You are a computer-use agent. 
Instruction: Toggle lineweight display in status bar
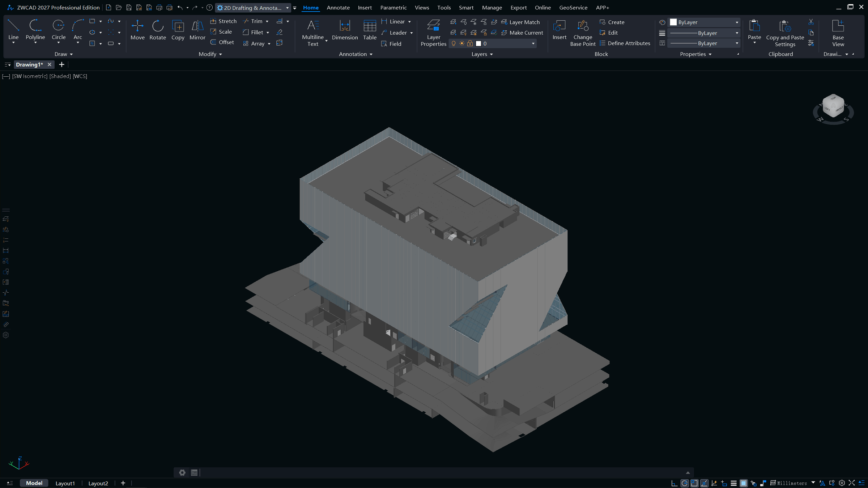click(733, 483)
